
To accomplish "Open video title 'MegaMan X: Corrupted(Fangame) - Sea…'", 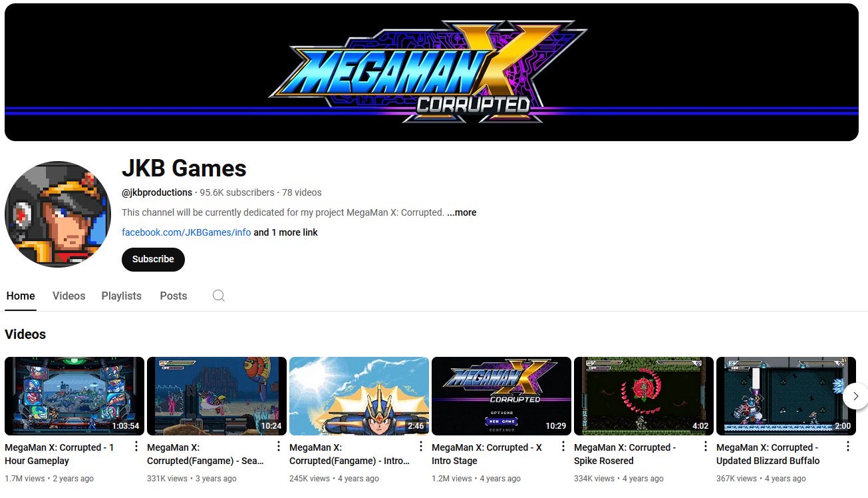I will pyautogui.click(x=206, y=454).
